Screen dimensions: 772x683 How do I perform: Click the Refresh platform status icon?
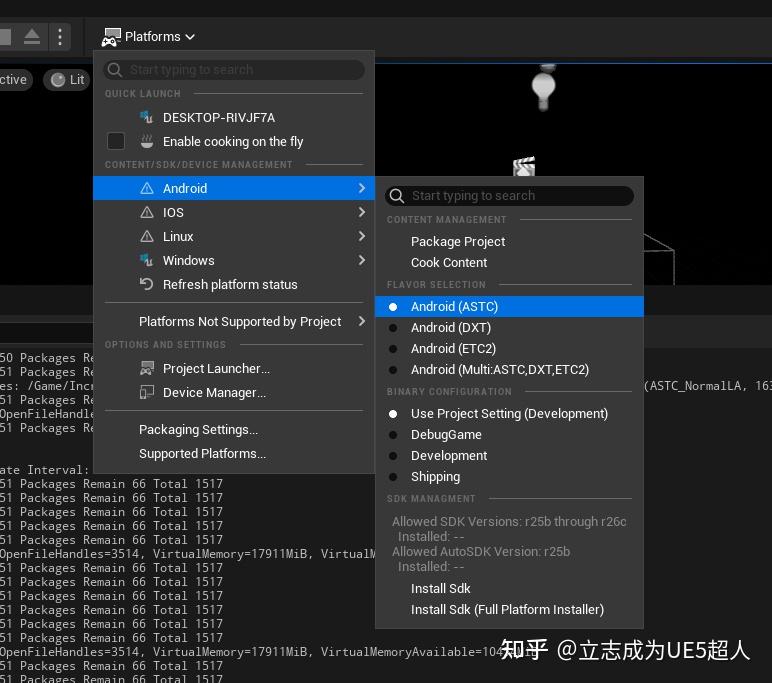tap(146, 284)
